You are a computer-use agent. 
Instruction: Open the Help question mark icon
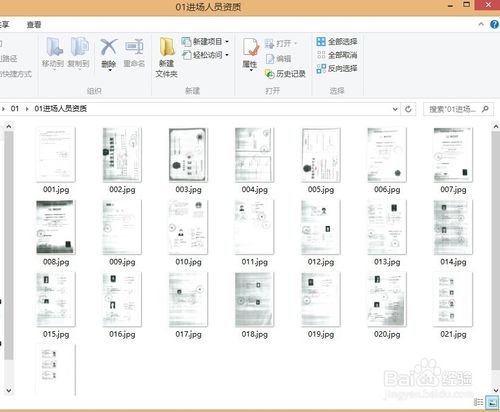494,24
